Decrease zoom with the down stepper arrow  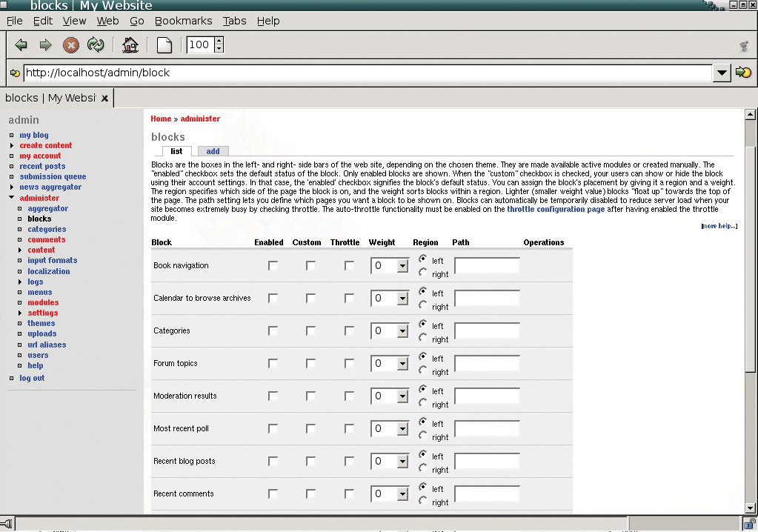point(219,48)
